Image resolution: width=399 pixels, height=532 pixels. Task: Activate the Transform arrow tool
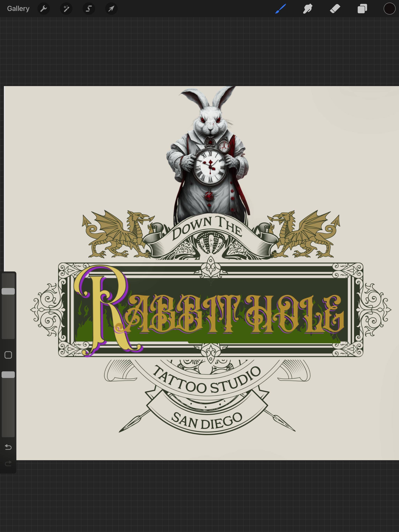click(x=111, y=9)
